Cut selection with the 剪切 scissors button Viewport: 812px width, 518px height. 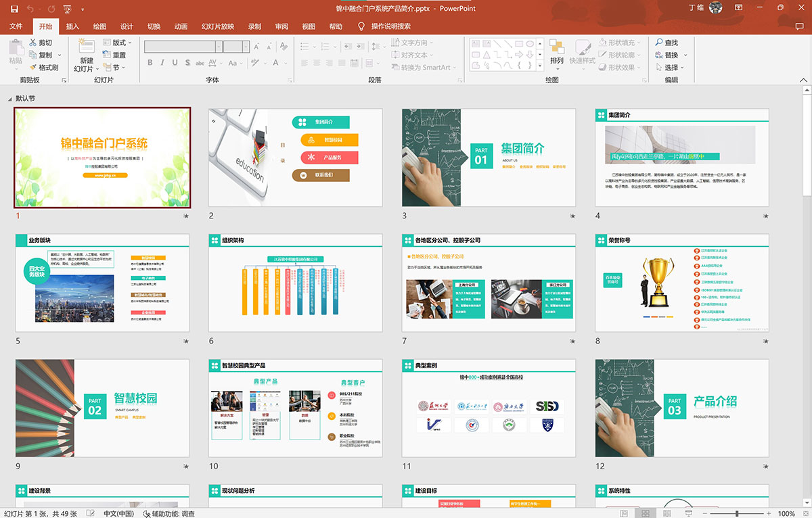41,43
